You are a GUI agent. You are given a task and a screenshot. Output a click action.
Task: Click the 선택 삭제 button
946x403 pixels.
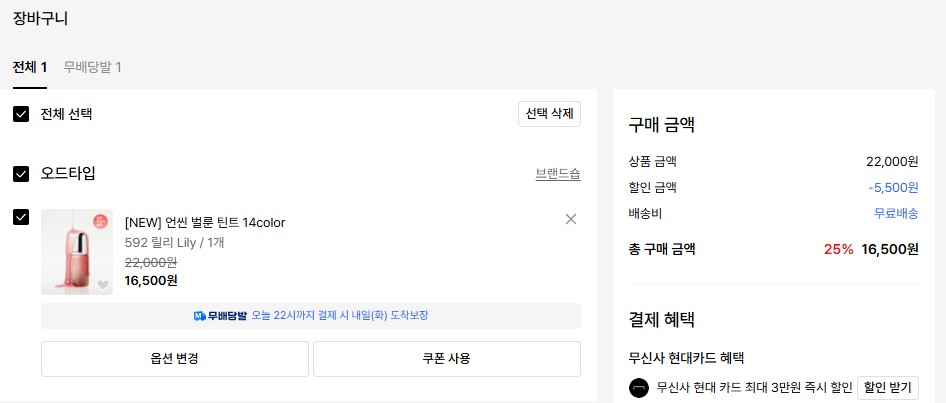point(549,114)
